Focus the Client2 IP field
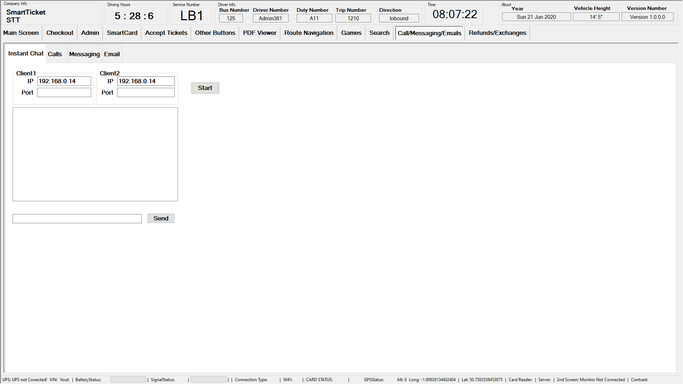The height and width of the screenshot is (384, 683). point(146,81)
